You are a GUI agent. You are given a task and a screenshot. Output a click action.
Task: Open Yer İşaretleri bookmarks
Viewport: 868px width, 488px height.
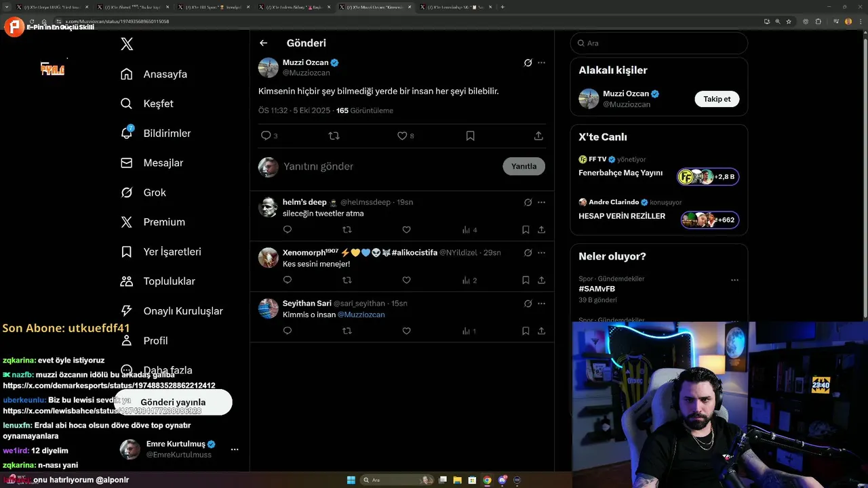click(x=161, y=251)
